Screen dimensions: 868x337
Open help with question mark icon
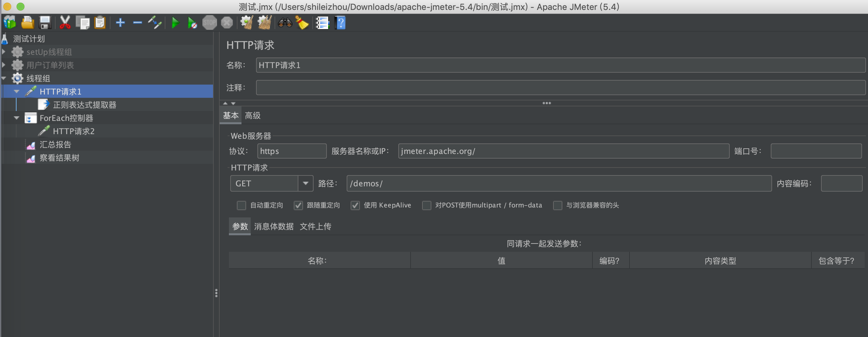click(x=340, y=22)
